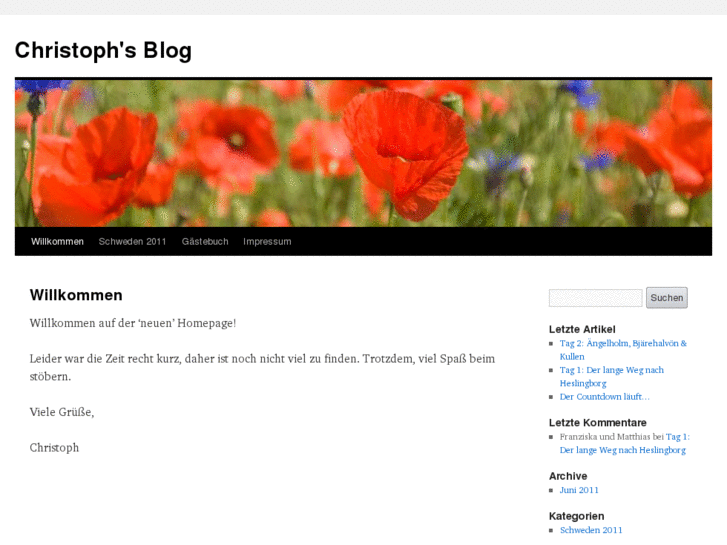This screenshot has height=545, width=727.
Task: Click the paragraph starting 'Leider war die Zeit'
Action: pos(262,367)
